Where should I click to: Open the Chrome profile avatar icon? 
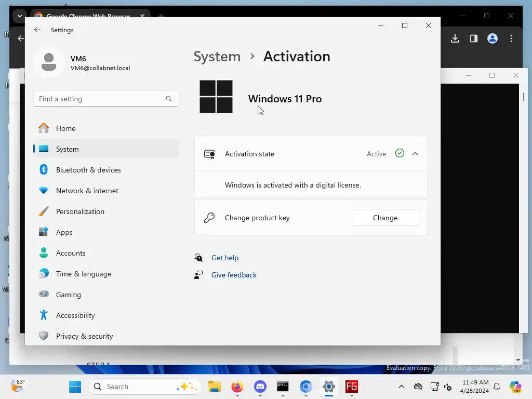[x=493, y=38]
